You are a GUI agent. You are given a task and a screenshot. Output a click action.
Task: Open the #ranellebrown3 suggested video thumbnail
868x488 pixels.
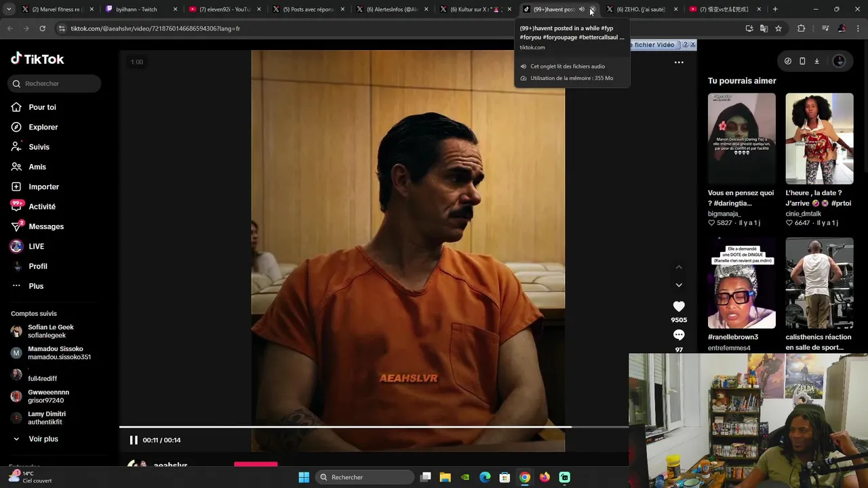pyautogui.click(x=741, y=283)
